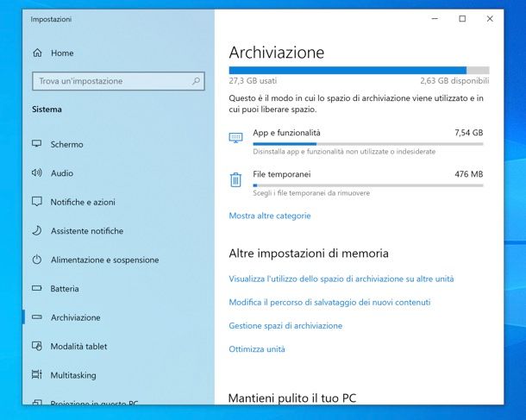Click the Audio speaker icon
526x420 pixels.
[x=36, y=172]
